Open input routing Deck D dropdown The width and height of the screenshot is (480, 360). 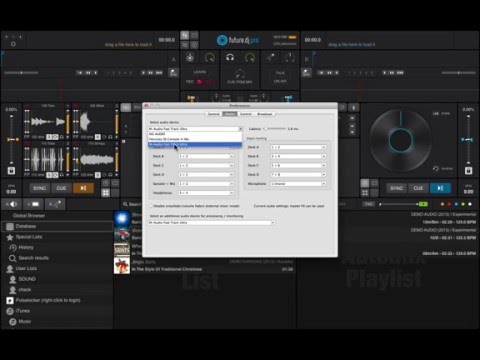298,174
